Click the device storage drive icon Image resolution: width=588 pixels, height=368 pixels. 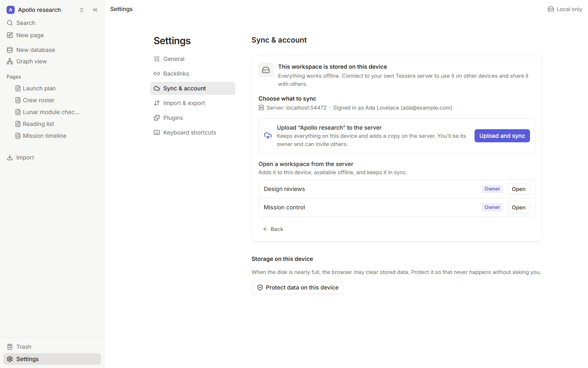266,70
